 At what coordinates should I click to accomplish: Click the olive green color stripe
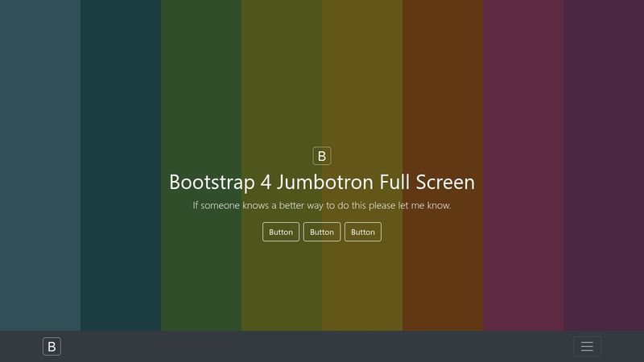tap(282, 97)
